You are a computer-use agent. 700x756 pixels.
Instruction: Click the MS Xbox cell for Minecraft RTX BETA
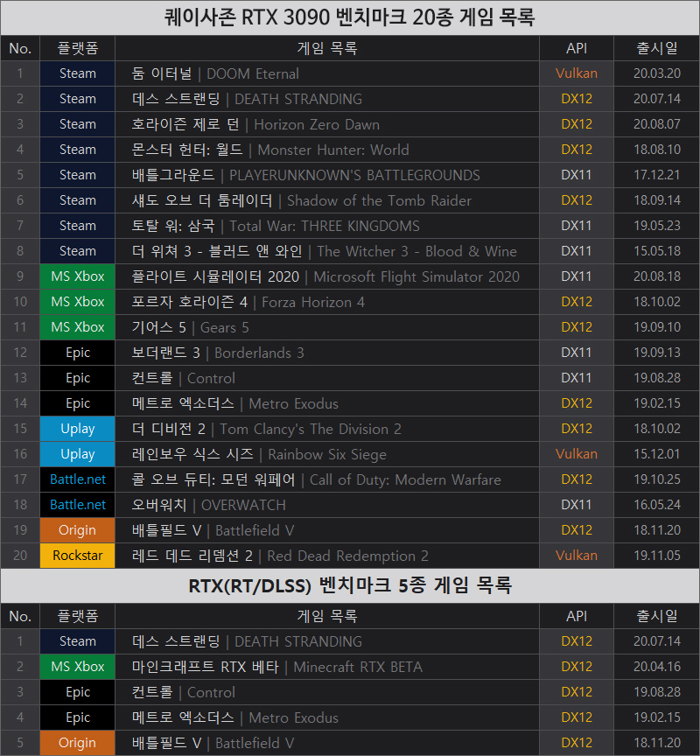coord(78,667)
